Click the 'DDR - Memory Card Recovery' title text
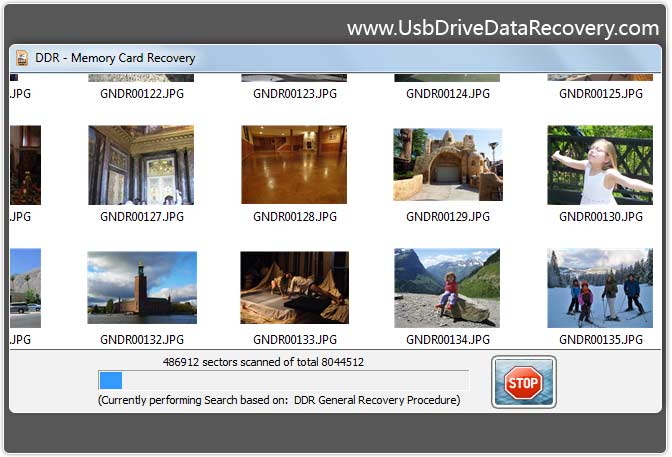 click(x=115, y=58)
